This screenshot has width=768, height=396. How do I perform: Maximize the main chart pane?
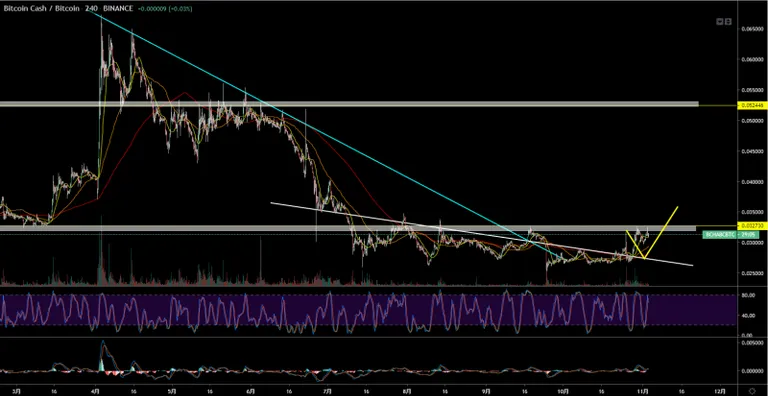point(728,22)
